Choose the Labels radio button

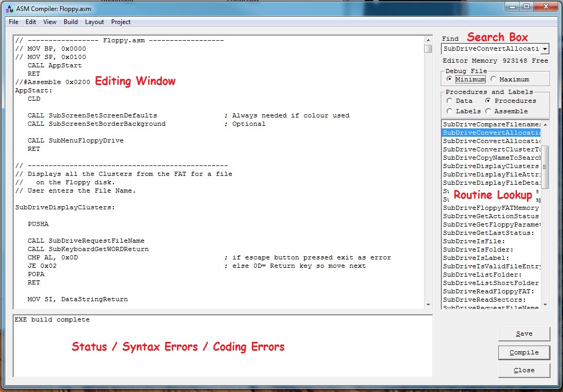click(x=450, y=111)
